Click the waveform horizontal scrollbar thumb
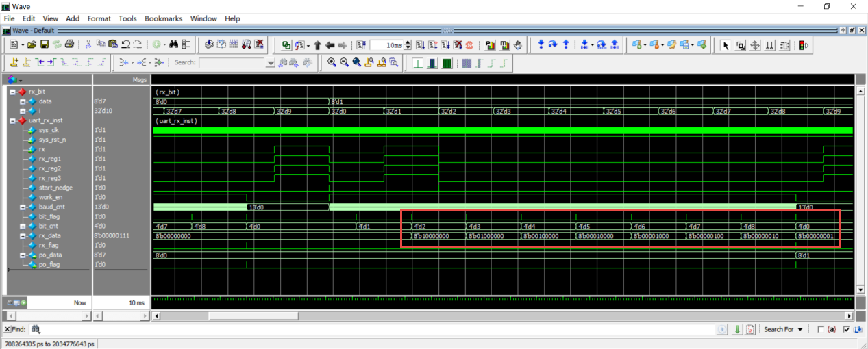868x349 pixels. coord(253,315)
